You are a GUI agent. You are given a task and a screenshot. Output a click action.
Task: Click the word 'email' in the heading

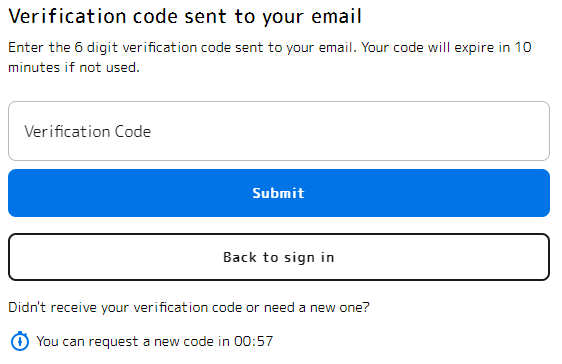point(336,16)
